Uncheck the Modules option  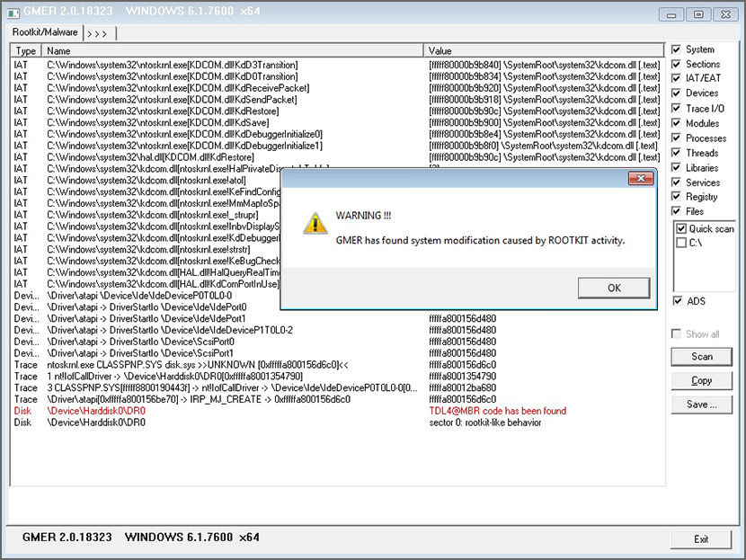pos(676,123)
